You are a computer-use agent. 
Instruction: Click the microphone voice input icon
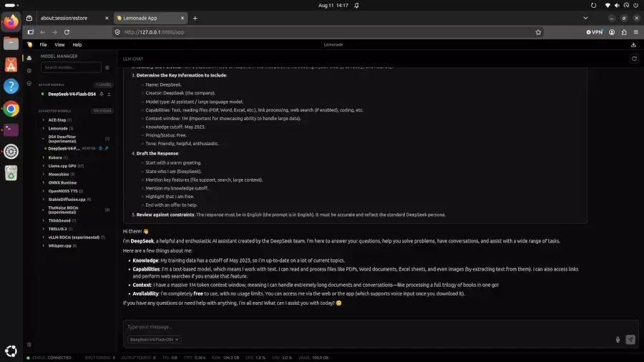[618, 339]
